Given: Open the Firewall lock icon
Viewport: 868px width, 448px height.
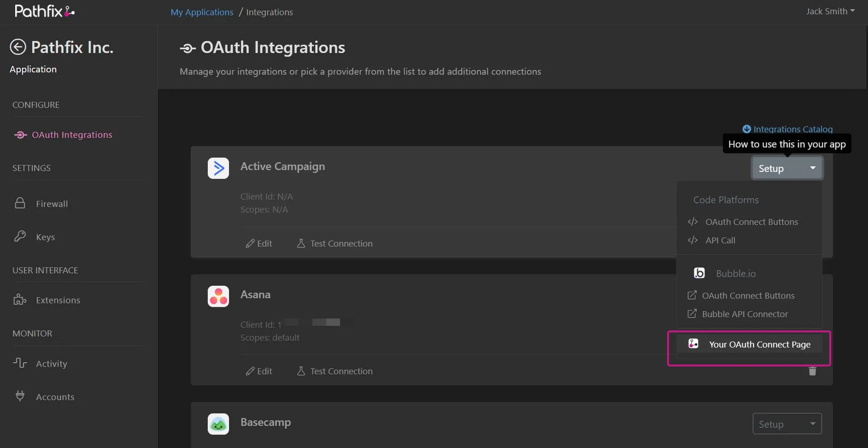Looking at the screenshot, I should click(20, 203).
